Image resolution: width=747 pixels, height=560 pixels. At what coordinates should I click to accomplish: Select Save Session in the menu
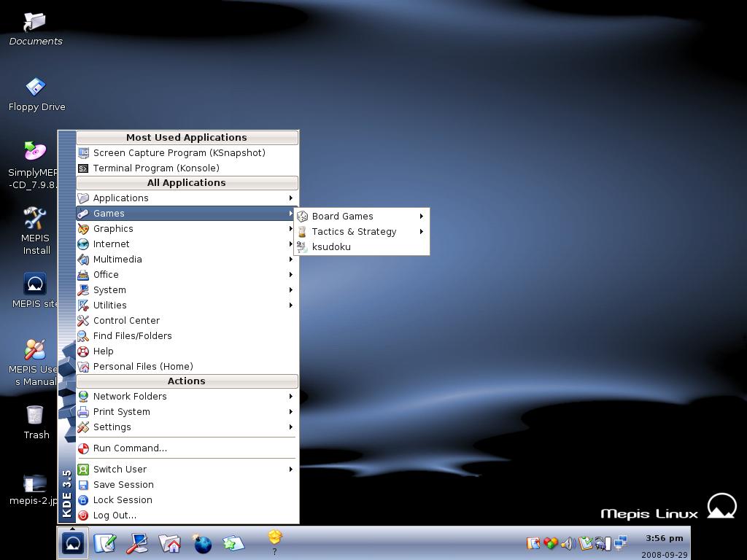click(x=187, y=484)
